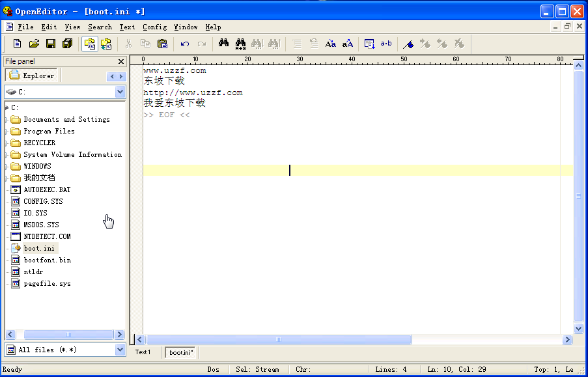Open the Search menu
Screen dimensions: 588x377
coord(100,27)
